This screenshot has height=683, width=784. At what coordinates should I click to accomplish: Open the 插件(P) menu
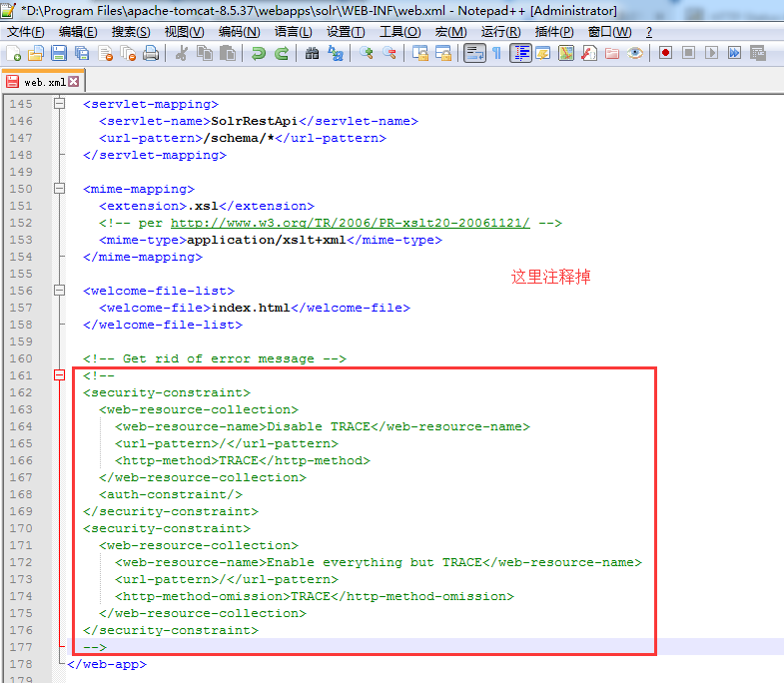554,32
